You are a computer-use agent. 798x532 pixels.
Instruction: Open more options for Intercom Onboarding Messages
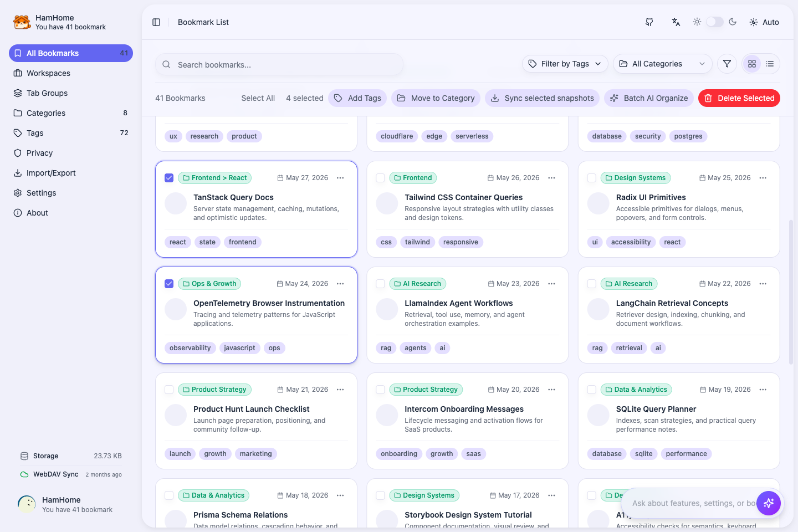(551, 390)
